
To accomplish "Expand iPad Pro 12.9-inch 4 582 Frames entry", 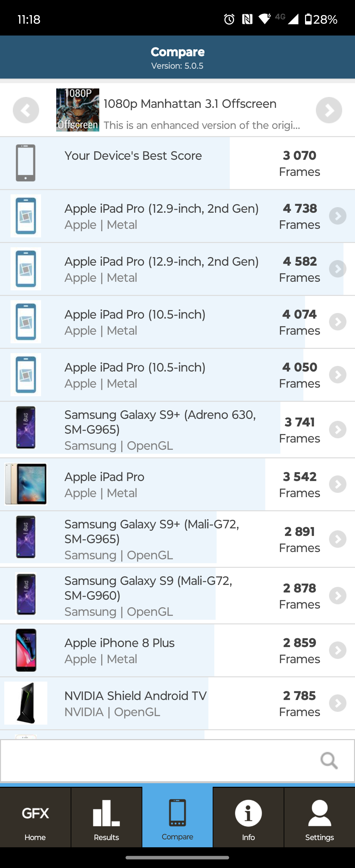I will pyautogui.click(x=338, y=269).
